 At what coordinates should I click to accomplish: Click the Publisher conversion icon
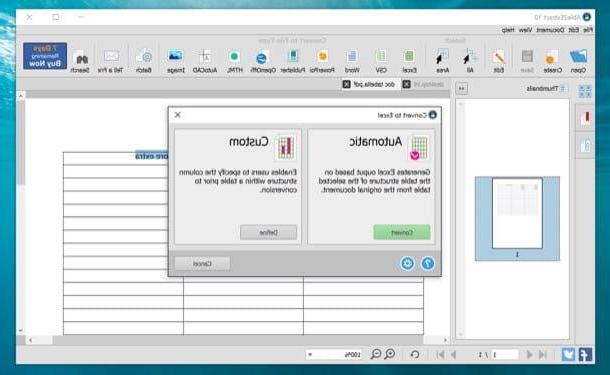[293, 57]
